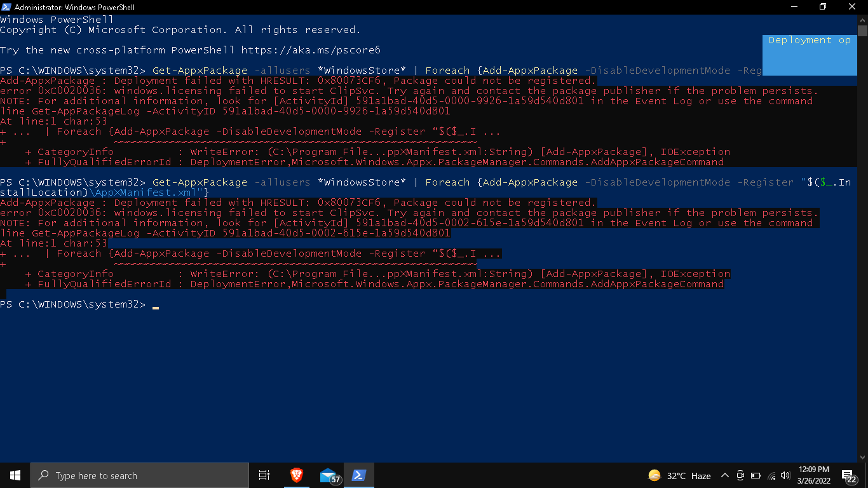Viewport: 868px width, 488px height.
Task: Click 'Administrator: Windows PowerShell' title text
Action: pos(74,7)
